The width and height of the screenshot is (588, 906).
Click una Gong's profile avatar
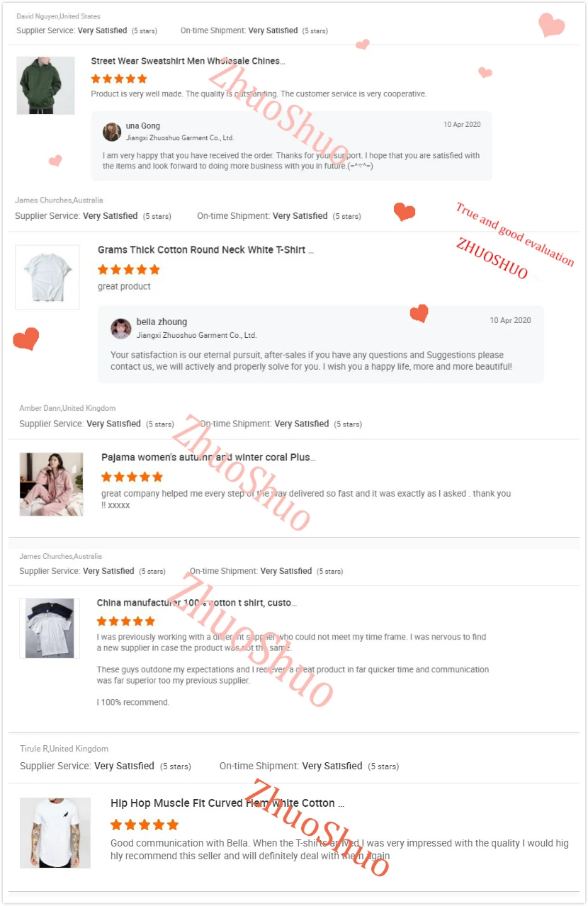tap(112, 132)
